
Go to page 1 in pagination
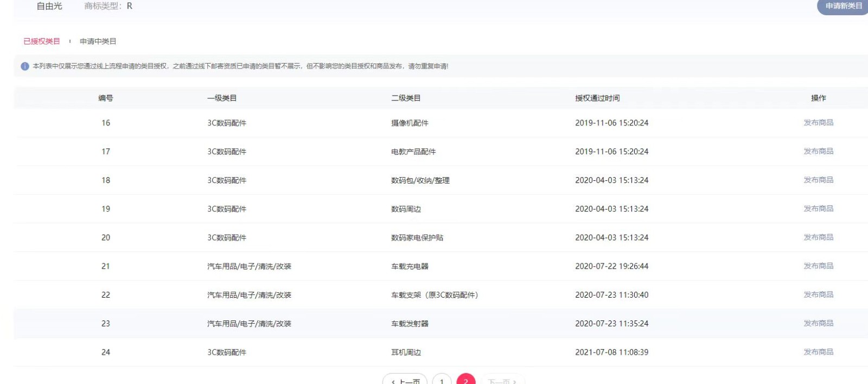click(442, 379)
